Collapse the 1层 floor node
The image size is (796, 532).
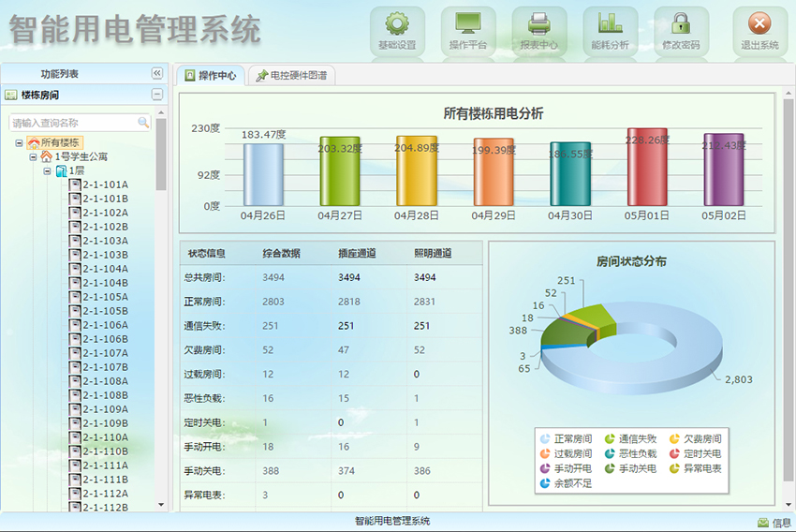[x=47, y=171]
